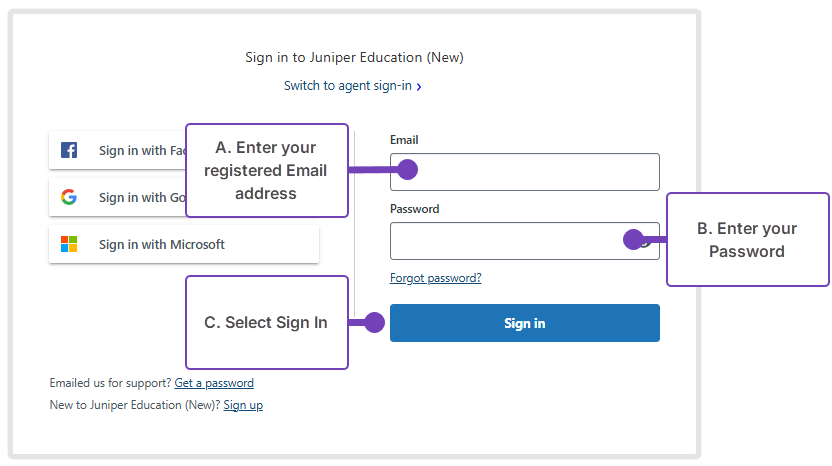Click the Facebook logo icon
The image size is (832, 466).
pyautogui.click(x=69, y=150)
